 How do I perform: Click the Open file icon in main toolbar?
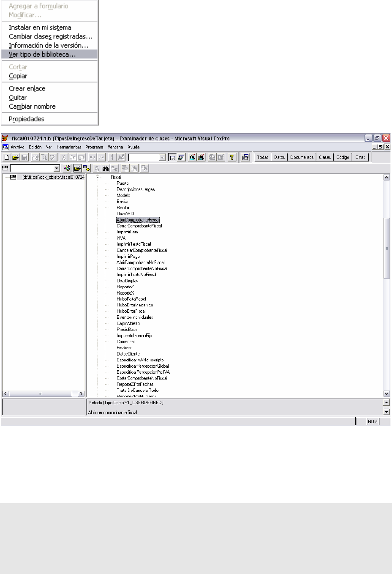[16, 157]
